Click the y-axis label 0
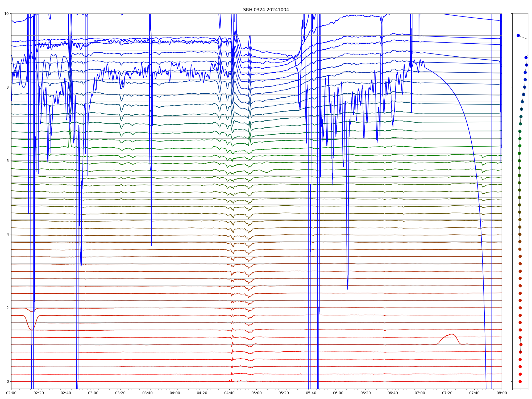Screen dimensions: 532x399 point(8,381)
